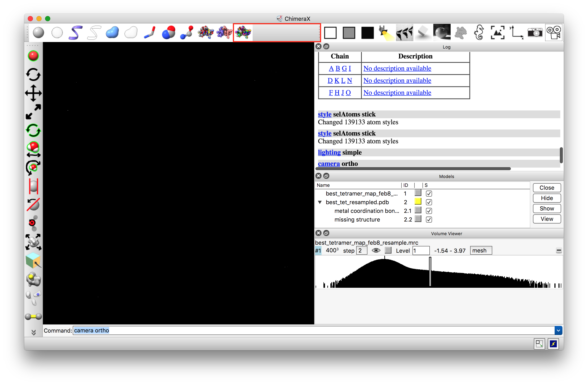This screenshot has height=385, width=588.
Task: Set white background color icon
Action: 330,33
